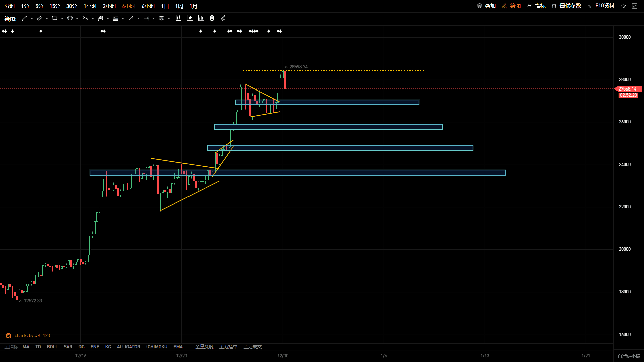Toggle the 绘图 drawing mode button
This screenshot has width=644, height=362.
pyautogui.click(x=511, y=6)
